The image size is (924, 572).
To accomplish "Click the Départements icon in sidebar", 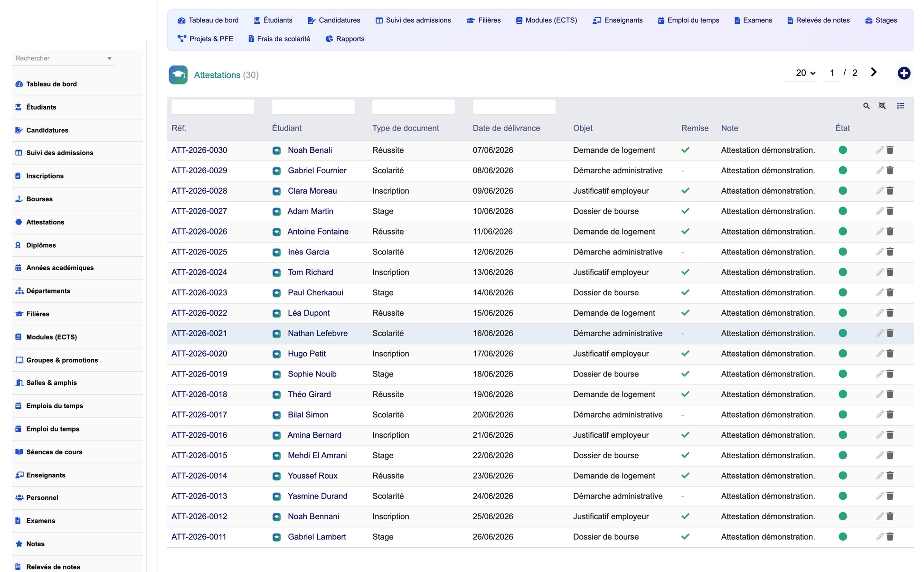I will pyautogui.click(x=19, y=291).
